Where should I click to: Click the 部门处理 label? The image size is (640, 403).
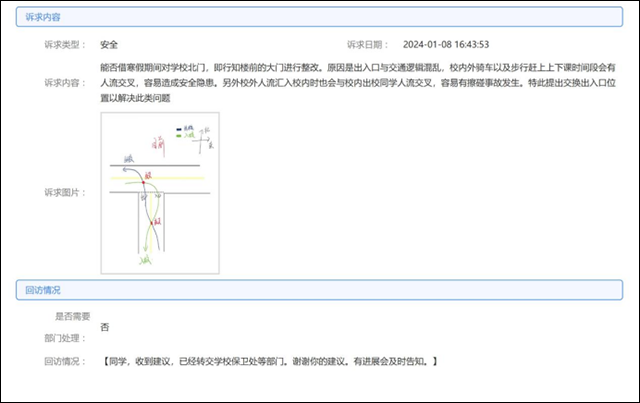click(65, 338)
